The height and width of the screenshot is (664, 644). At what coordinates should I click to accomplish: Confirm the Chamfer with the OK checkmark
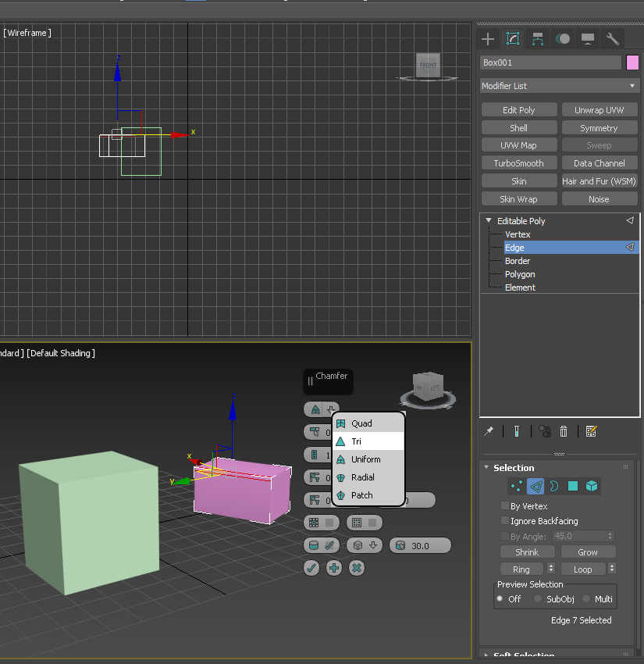coord(311,568)
